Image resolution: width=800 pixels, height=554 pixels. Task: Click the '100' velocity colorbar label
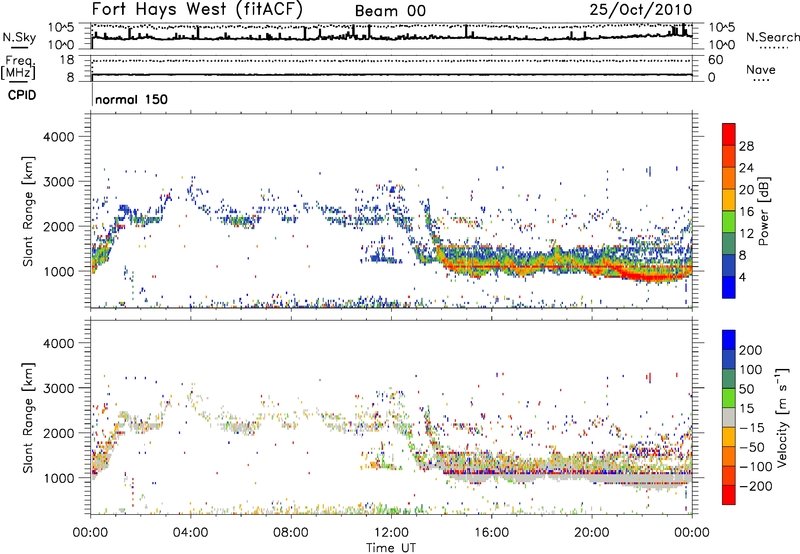tap(751, 370)
